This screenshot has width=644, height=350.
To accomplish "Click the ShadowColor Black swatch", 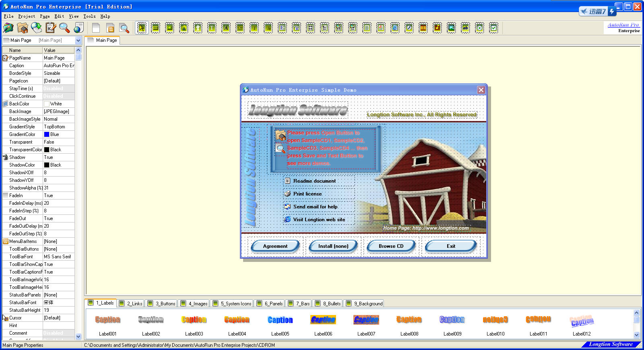I will click(x=46, y=165).
